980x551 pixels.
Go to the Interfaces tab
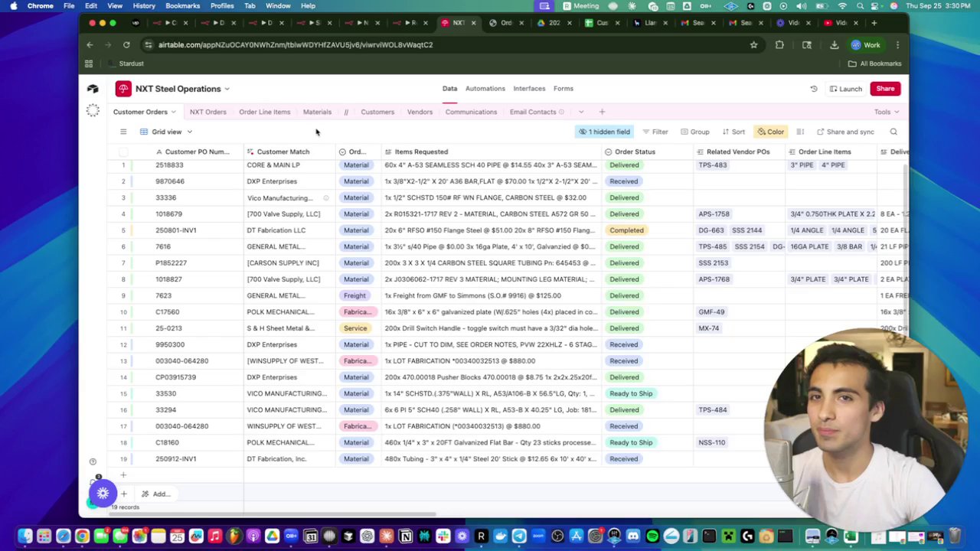pyautogui.click(x=529, y=89)
